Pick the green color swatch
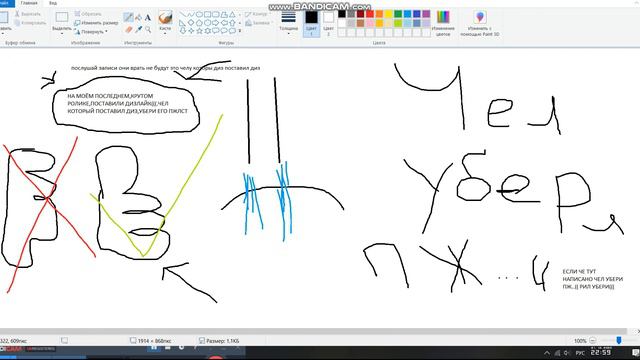 [398, 14]
